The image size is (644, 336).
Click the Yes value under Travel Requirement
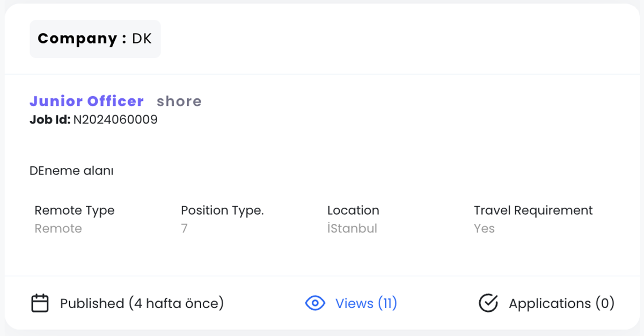(x=484, y=229)
